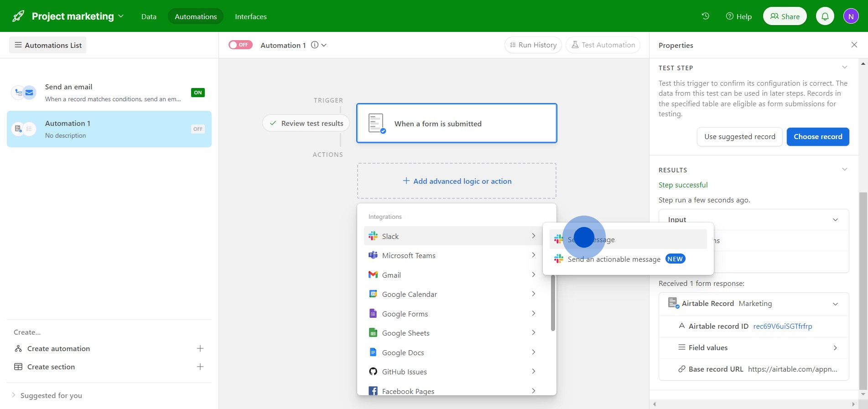868x409 pixels.
Task: Click the form trigger document icon
Action: (x=377, y=123)
